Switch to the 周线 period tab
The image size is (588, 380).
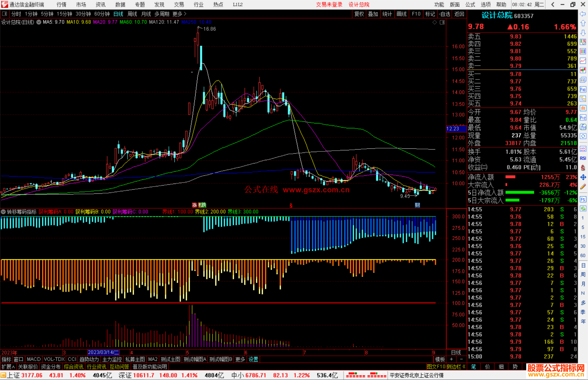pyautogui.click(x=132, y=14)
